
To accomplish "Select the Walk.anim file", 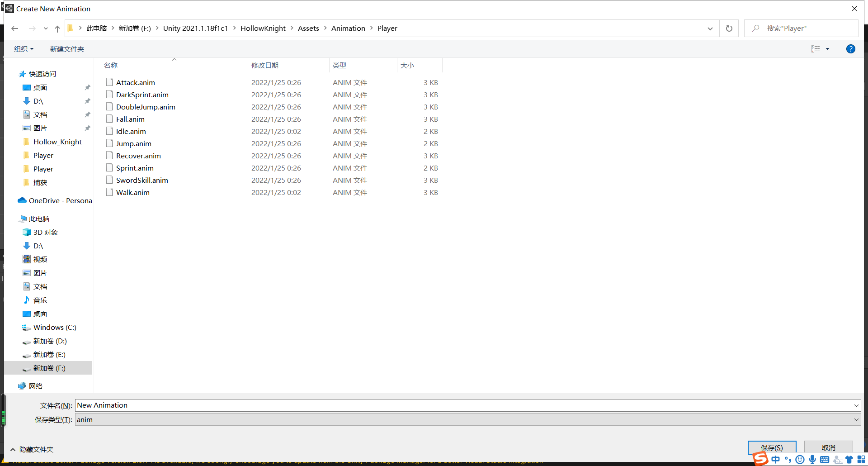I will 133,192.
